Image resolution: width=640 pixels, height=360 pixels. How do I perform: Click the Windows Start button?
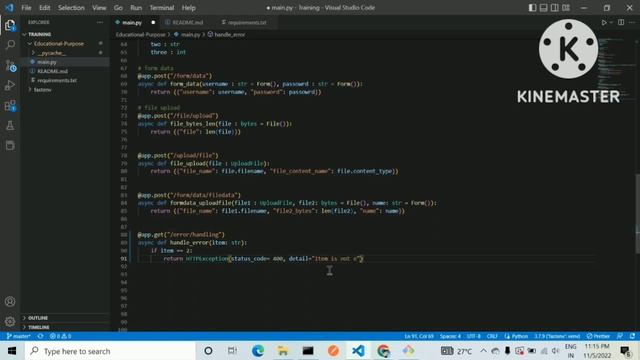click(12, 351)
